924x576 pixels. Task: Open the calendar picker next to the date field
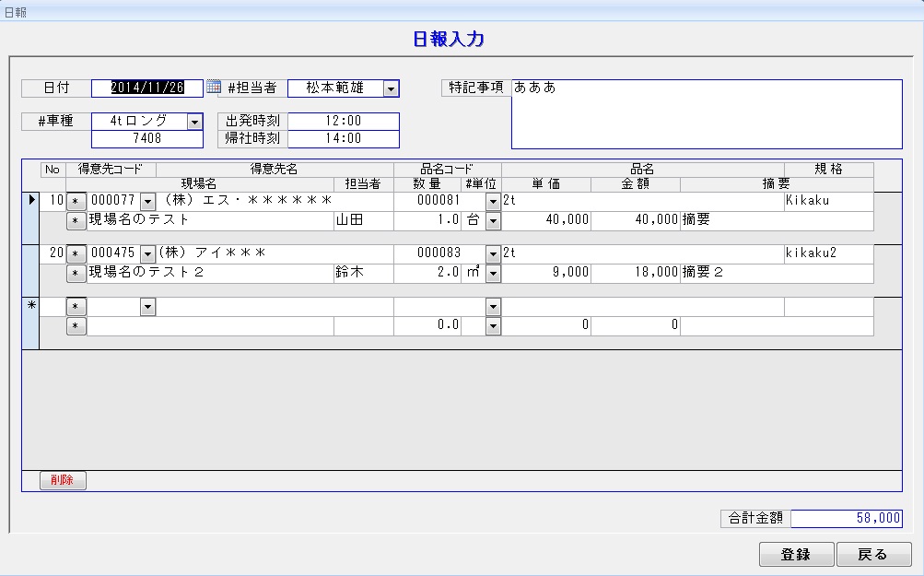pyautogui.click(x=214, y=88)
